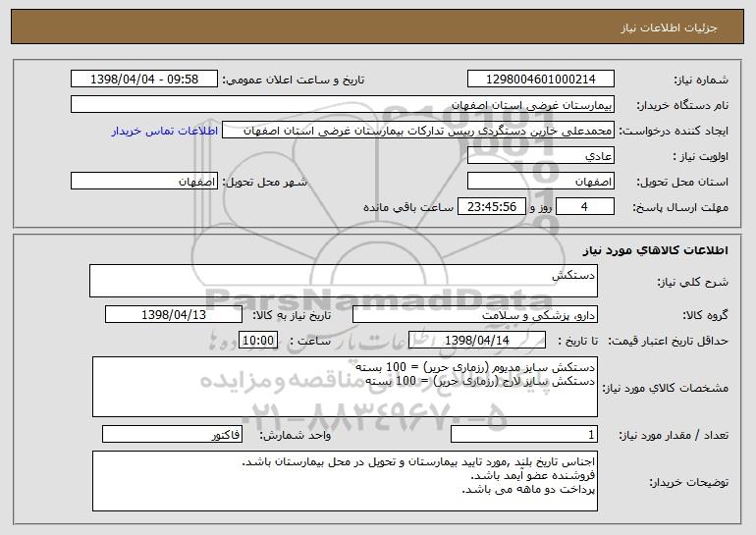Viewport: 756px width, 535px height.
Task: Click the label حداقل تاریخ اعتبار قیمت
Action: [668, 342]
